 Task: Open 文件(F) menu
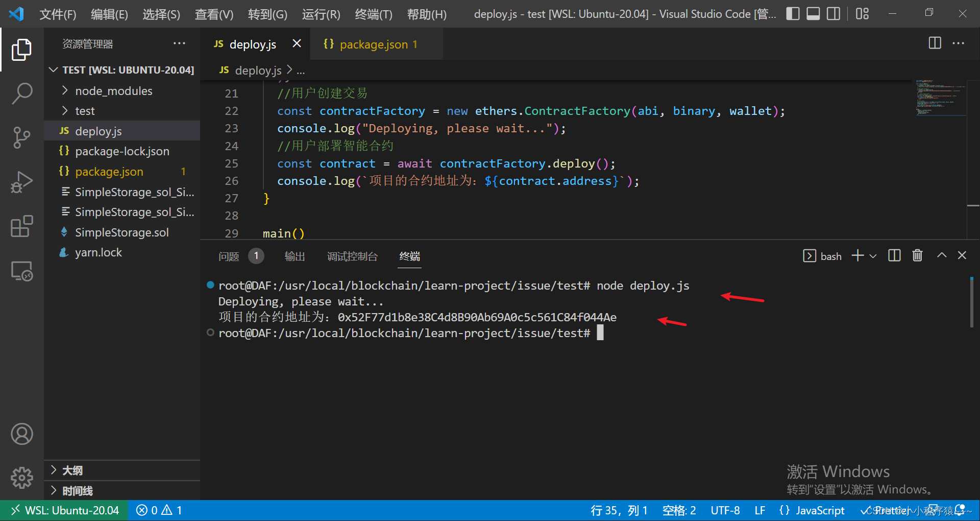(x=58, y=14)
